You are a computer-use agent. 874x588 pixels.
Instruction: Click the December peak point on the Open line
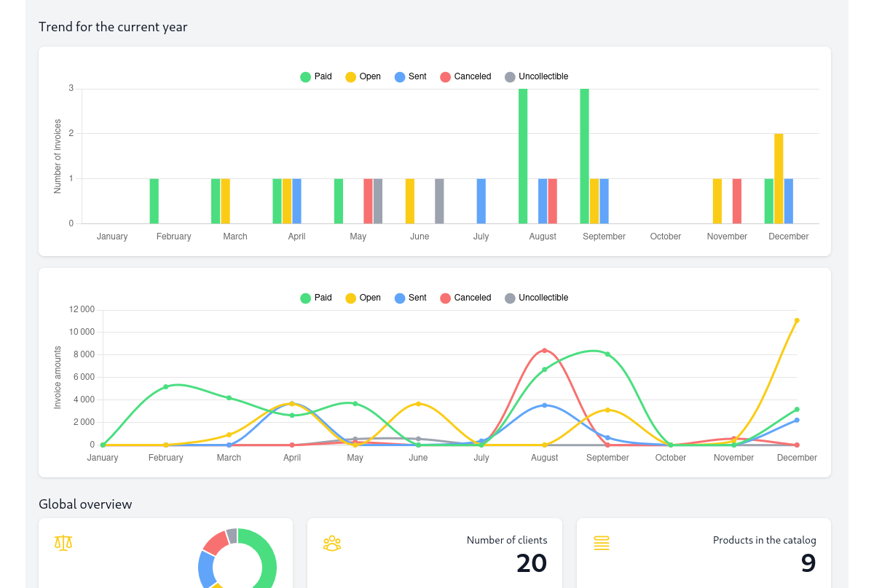[x=797, y=320]
